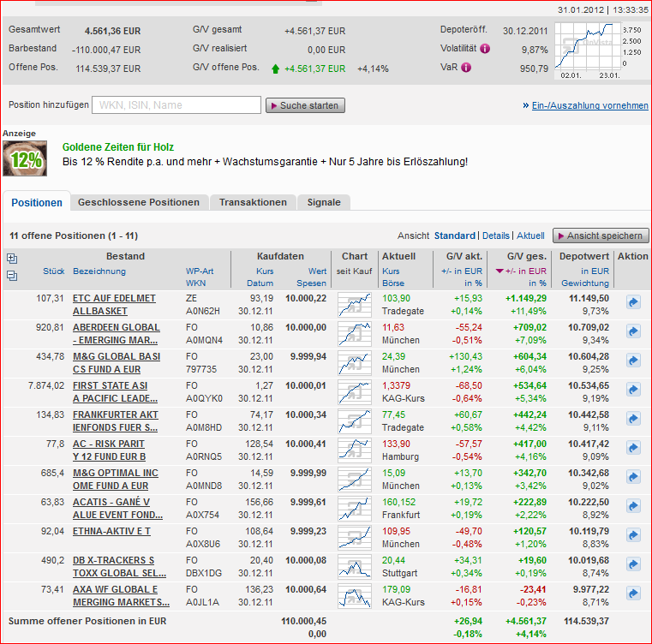This screenshot has width=652, height=644.
Task: Open M&G GLOBAL BASICS FUND A EUR
Action: point(117,363)
